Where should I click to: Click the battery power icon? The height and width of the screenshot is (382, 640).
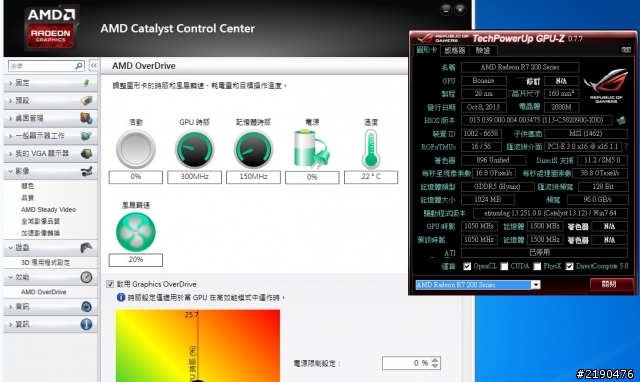311,149
